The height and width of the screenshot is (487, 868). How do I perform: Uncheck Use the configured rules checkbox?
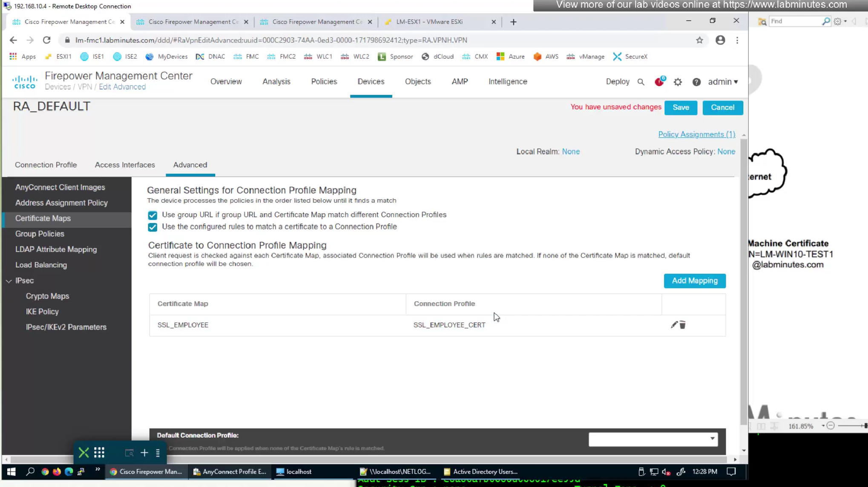(152, 227)
